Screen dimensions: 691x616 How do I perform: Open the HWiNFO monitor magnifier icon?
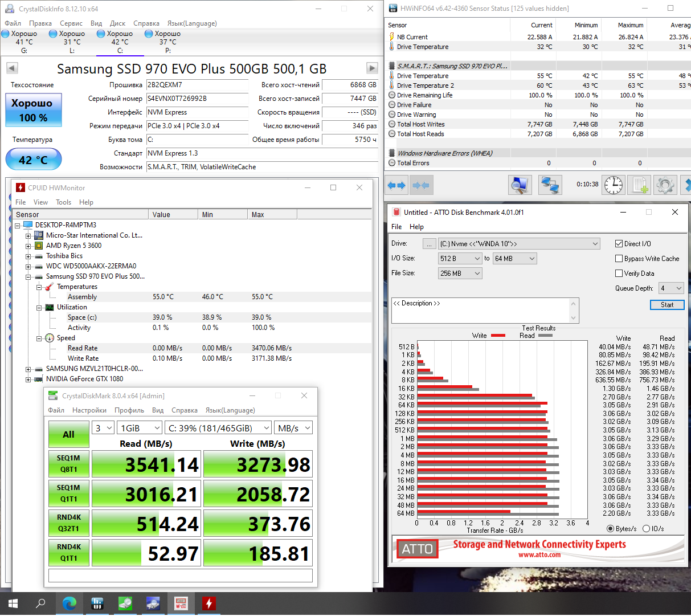520,185
